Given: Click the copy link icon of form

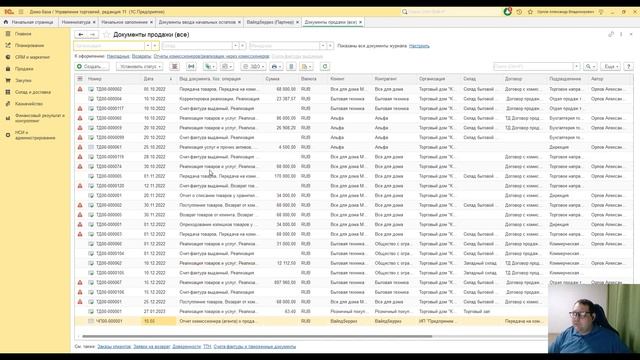Looking at the screenshot, I should pyautogui.click(x=611, y=35).
